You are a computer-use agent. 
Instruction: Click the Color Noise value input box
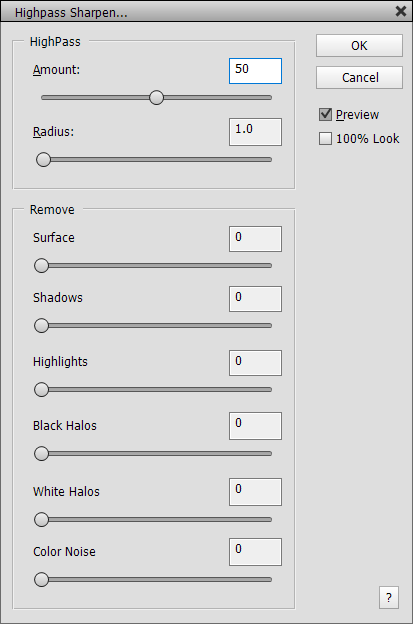[x=255, y=552]
